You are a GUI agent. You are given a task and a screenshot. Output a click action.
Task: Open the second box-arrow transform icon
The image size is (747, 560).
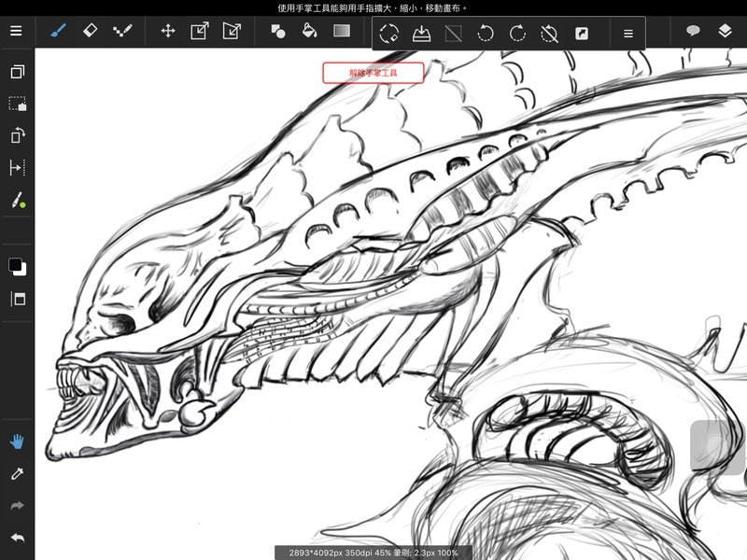click(x=232, y=32)
